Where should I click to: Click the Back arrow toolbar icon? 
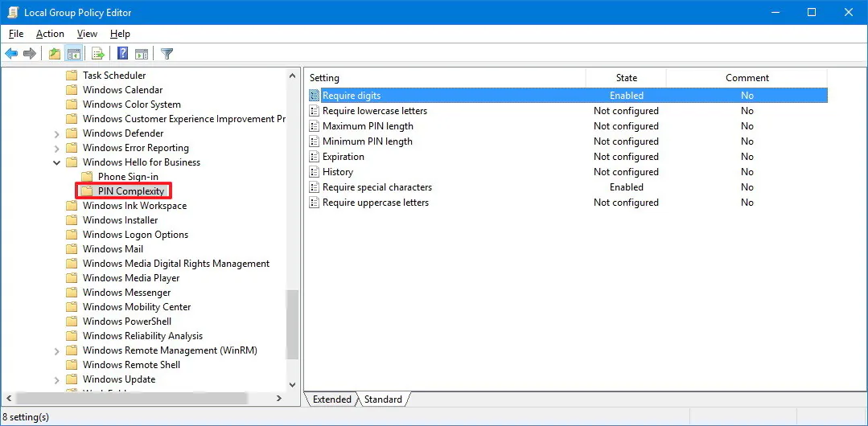[x=11, y=54]
